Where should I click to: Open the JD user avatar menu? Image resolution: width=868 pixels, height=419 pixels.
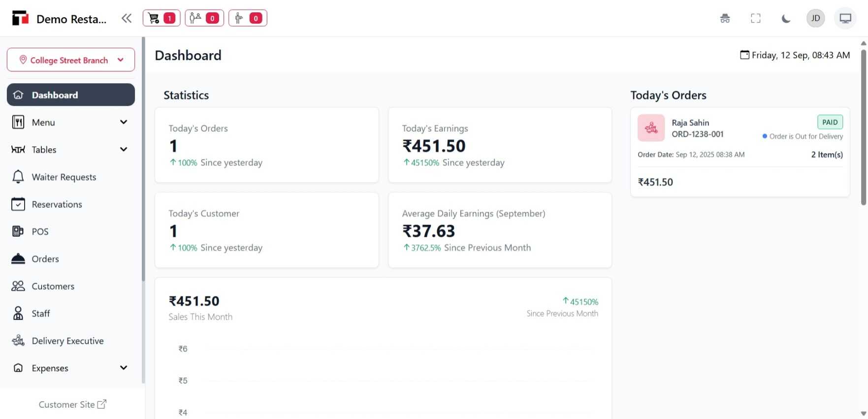pyautogui.click(x=815, y=19)
